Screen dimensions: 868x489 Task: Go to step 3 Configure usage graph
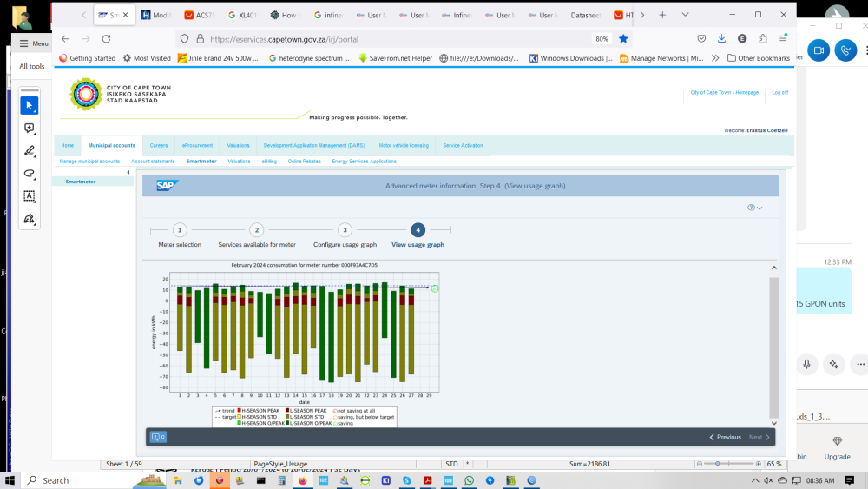345,230
